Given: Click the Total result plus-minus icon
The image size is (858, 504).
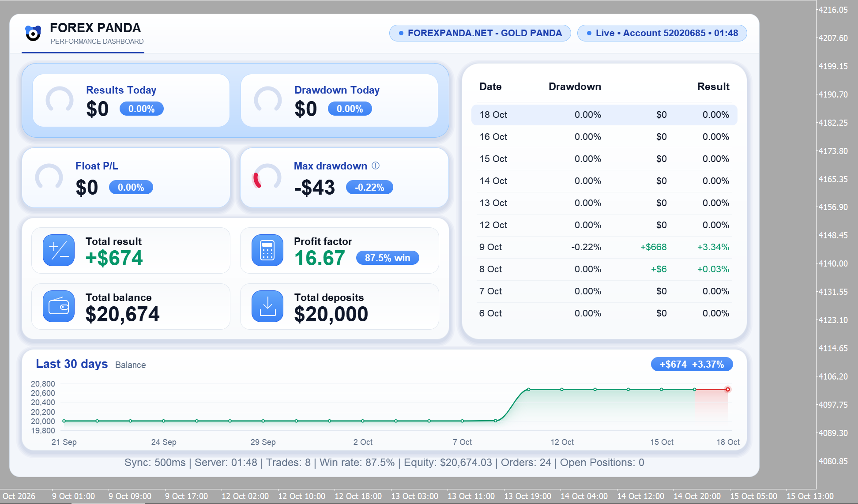Looking at the screenshot, I should pos(59,250).
